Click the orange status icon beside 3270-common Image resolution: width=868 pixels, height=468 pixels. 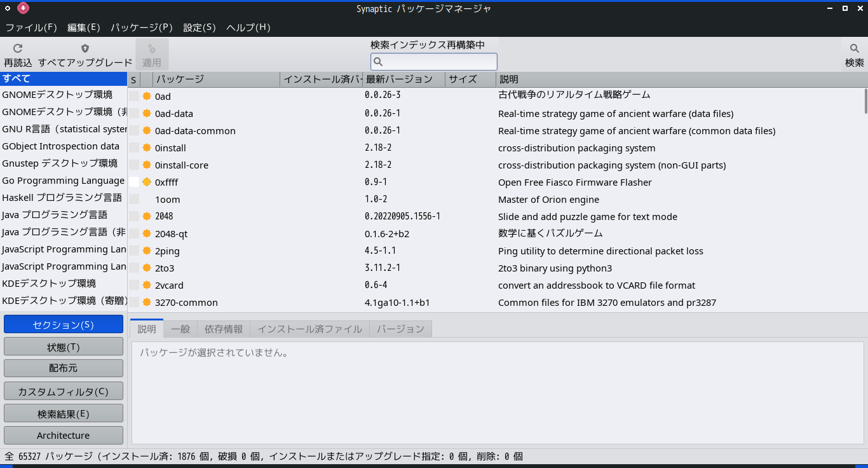click(x=147, y=302)
